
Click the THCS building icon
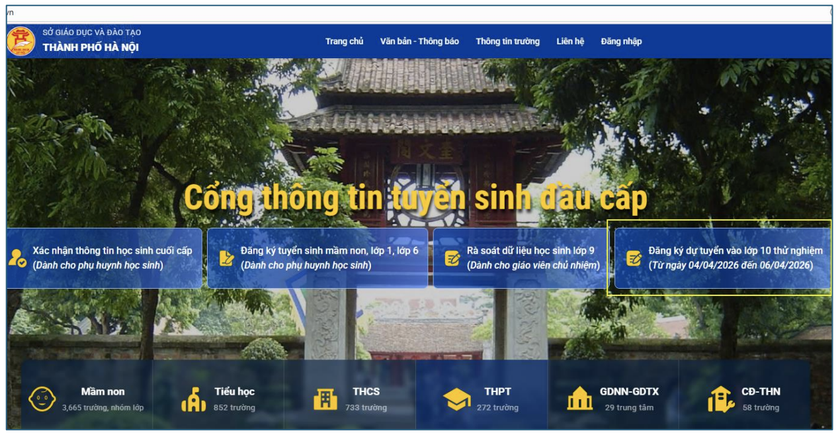click(x=325, y=400)
